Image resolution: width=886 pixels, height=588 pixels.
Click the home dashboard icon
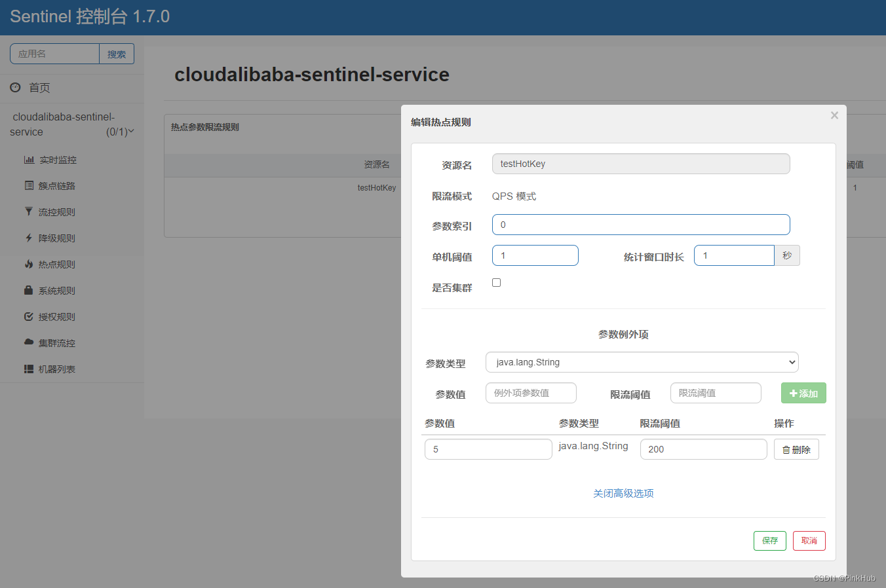[x=15, y=87]
